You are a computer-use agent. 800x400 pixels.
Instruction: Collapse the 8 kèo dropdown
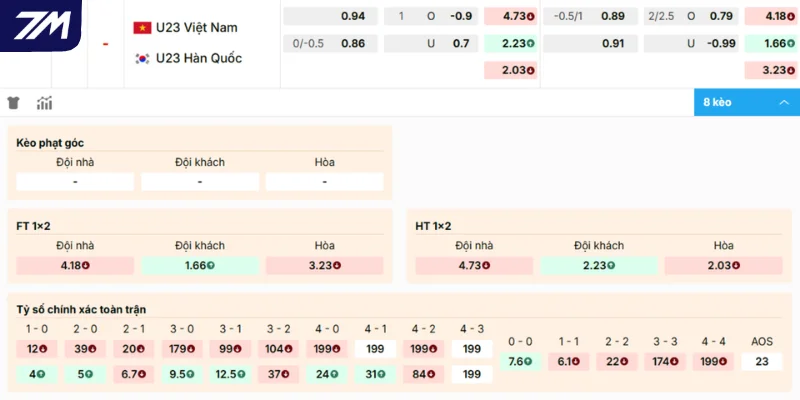coord(746,102)
